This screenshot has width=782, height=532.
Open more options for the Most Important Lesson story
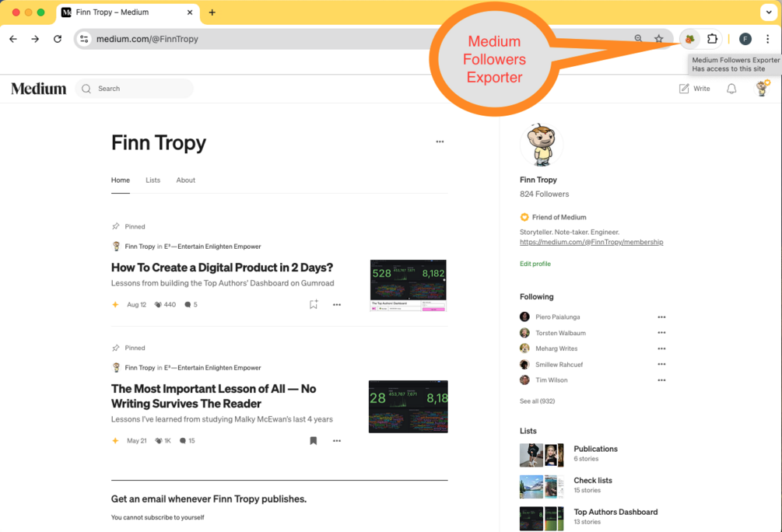[337, 441]
